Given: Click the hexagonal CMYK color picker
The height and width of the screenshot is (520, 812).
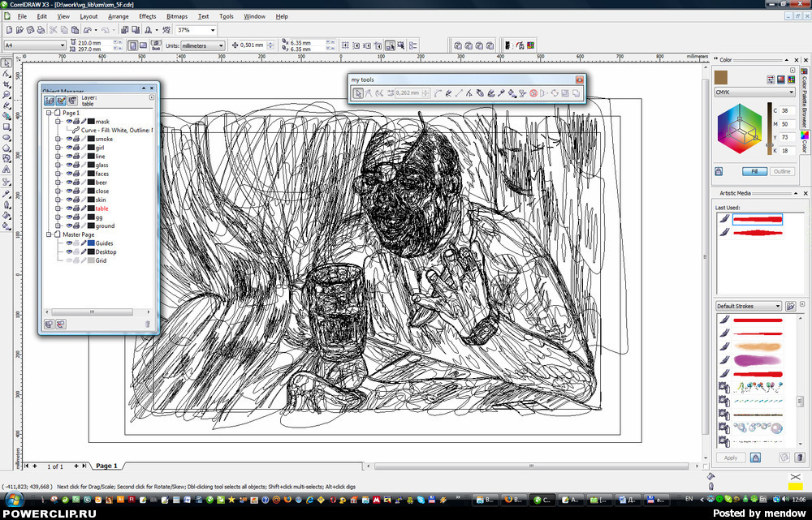Looking at the screenshot, I should (740, 129).
